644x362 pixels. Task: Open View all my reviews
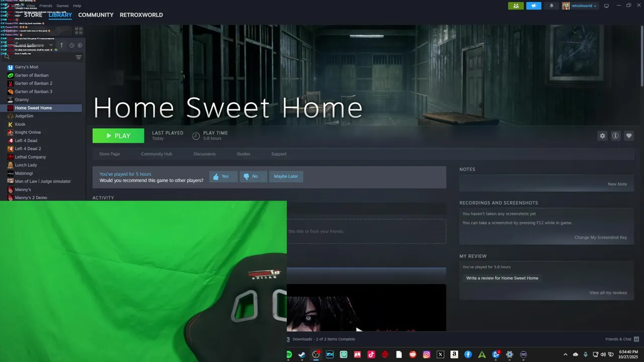click(608, 293)
